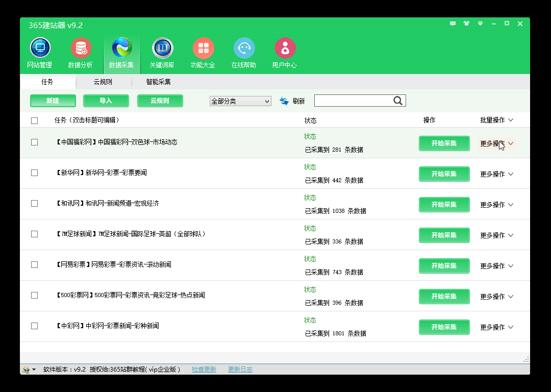Click the resize grip at window corner
Viewport: 551px width, 392px height.
(x=526, y=360)
